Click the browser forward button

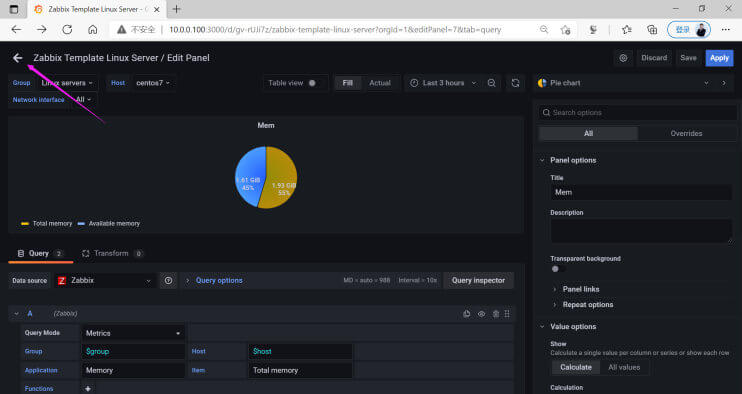(42, 29)
